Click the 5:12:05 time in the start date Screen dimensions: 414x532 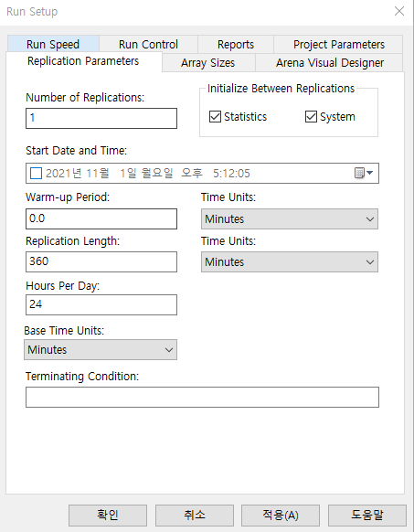(231, 173)
